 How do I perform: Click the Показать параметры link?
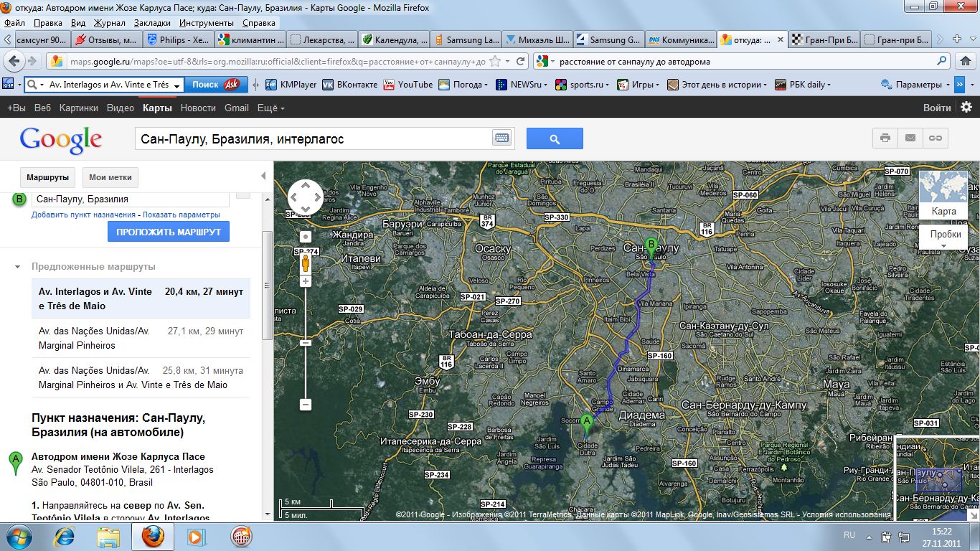(x=182, y=215)
